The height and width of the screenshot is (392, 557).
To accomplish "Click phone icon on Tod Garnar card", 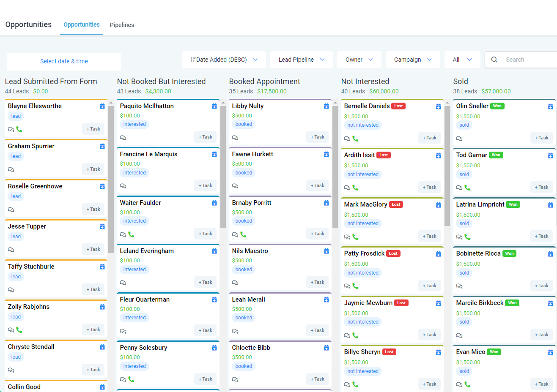I will tap(467, 188).
